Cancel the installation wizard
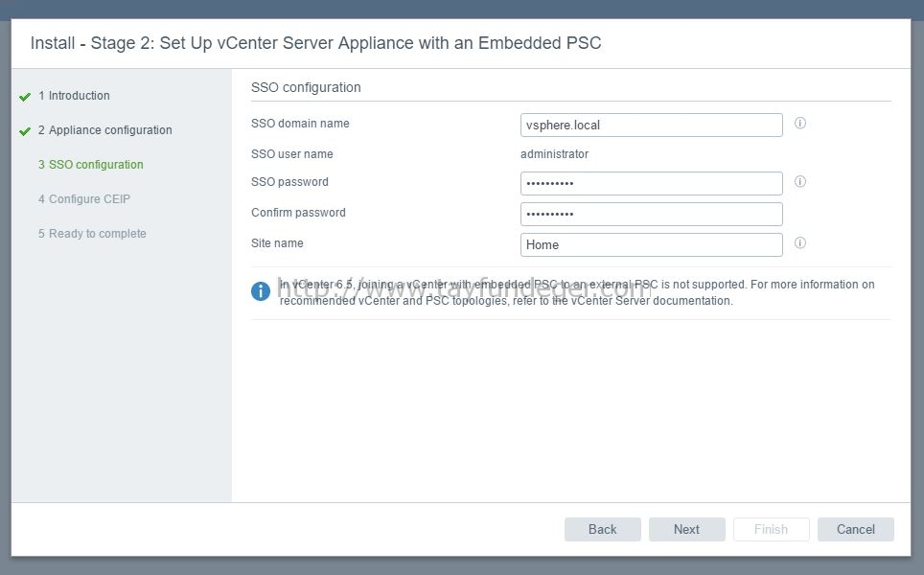The image size is (924, 575). click(x=856, y=529)
